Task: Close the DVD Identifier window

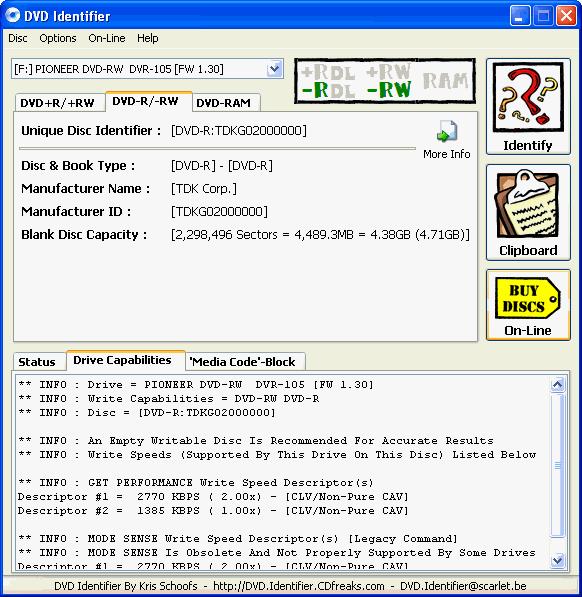Action: click(x=566, y=16)
